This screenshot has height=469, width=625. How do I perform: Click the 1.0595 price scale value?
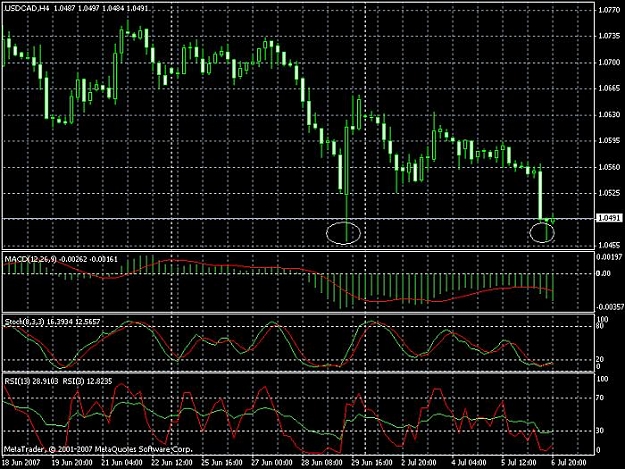click(609, 140)
